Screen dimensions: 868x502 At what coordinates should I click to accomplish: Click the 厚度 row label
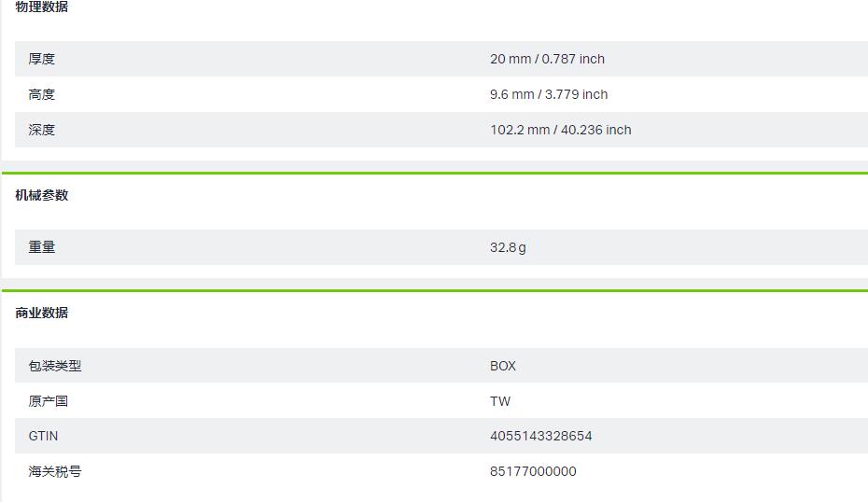41,59
